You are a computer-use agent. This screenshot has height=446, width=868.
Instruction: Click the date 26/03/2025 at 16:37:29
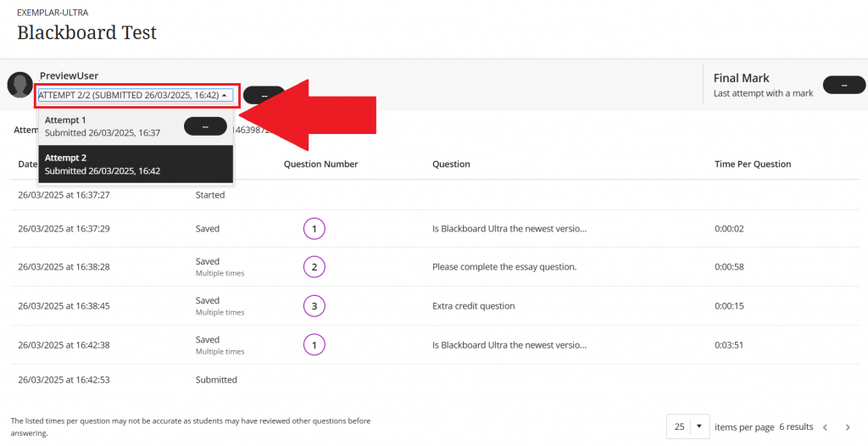pyautogui.click(x=64, y=229)
